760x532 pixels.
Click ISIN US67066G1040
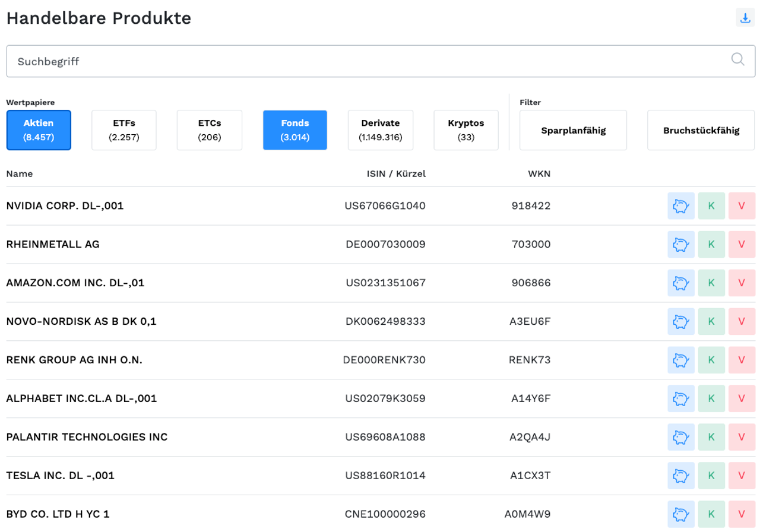click(x=385, y=206)
